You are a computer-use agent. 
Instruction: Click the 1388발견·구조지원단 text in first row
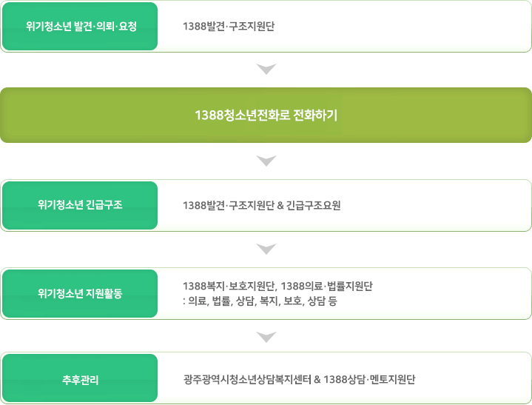point(229,26)
